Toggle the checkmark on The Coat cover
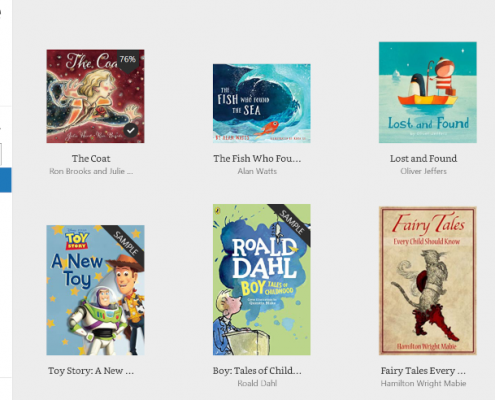495x400 pixels. (x=131, y=130)
